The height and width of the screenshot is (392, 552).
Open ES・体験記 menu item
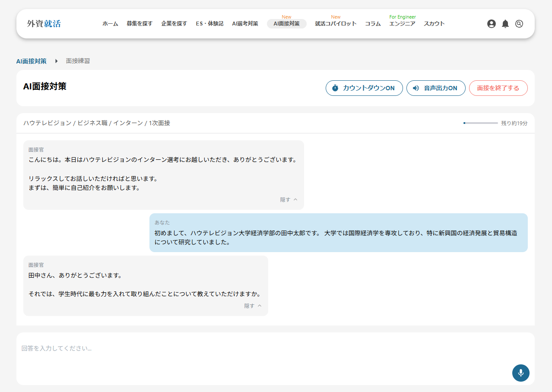pyautogui.click(x=209, y=24)
